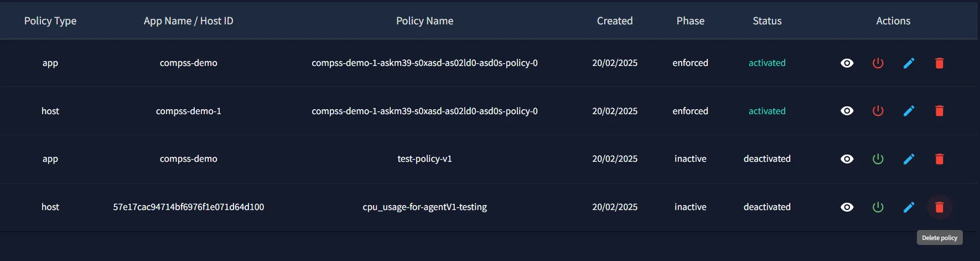Click the created date in cpu_usage-for-agentV1-testing row
Viewport: 980px width, 261px height.
coord(615,207)
